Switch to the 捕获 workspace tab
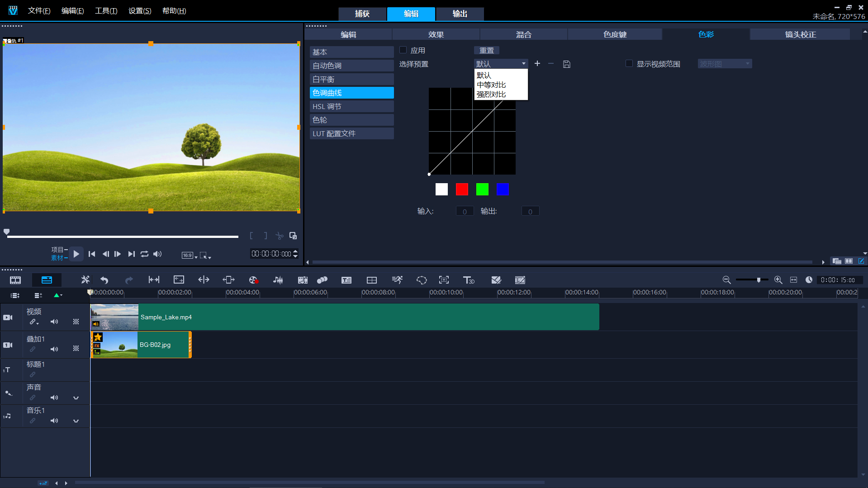868x488 pixels. pos(362,14)
